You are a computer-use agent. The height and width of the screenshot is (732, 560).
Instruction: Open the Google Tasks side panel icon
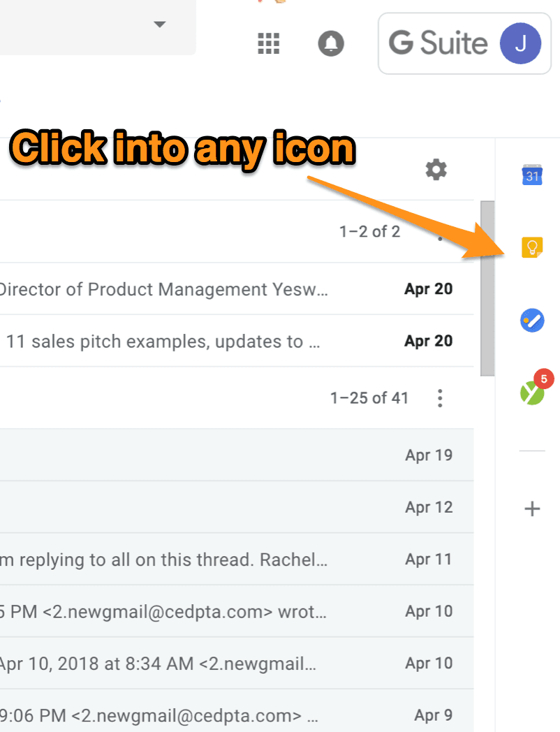(532, 320)
